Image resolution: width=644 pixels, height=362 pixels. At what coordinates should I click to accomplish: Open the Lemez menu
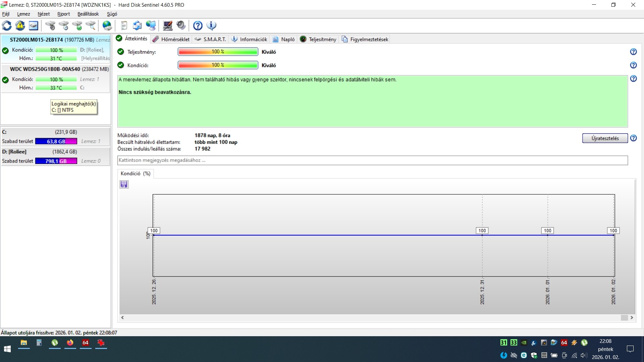pos(23,14)
